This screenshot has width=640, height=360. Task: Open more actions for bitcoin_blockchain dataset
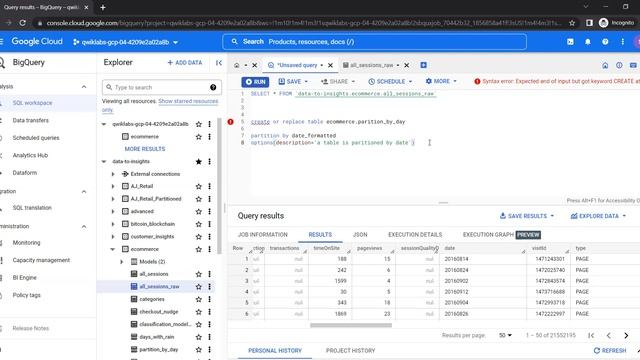pos(209,224)
